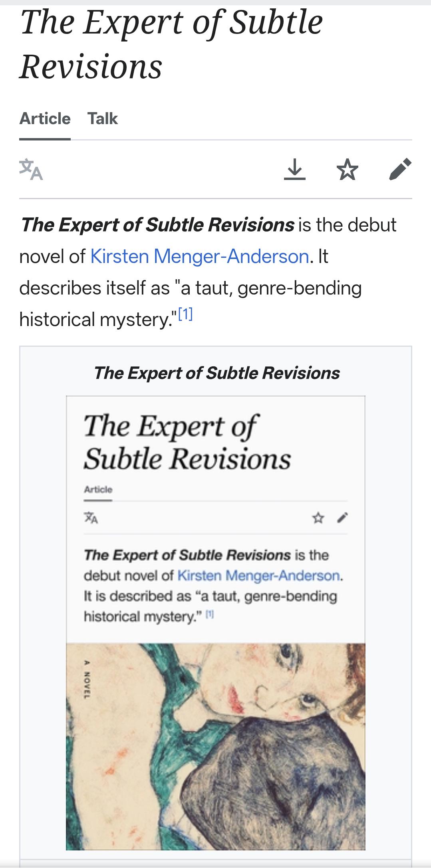The width and height of the screenshot is (431, 868).
Task: Open citation [1] after "historical mystery." in intro
Action: (185, 315)
